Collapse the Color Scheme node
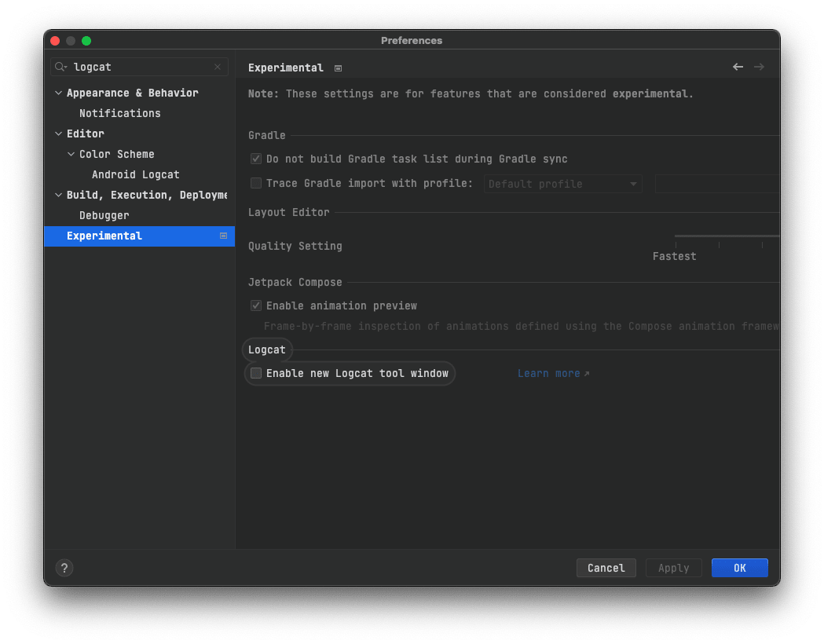 [71, 154]
